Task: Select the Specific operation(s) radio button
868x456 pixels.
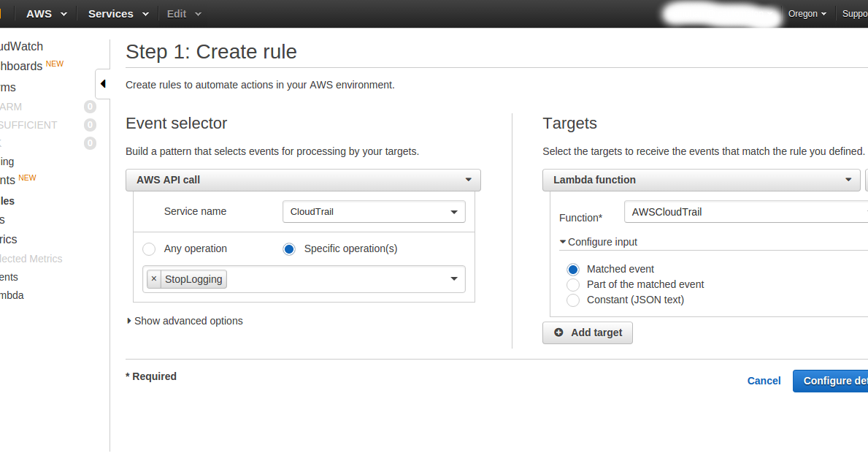Action: [289, 249]
